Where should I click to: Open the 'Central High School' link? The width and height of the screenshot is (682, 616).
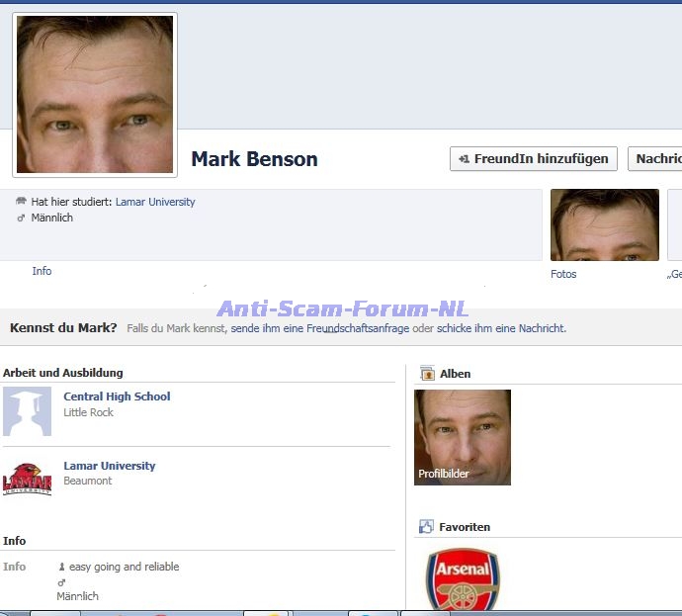point(117,396)
